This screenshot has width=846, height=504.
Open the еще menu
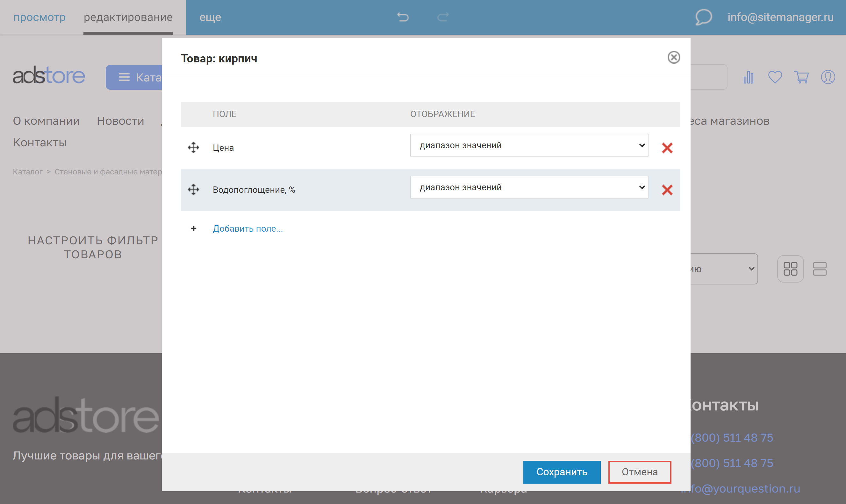(x=210, y=17)
